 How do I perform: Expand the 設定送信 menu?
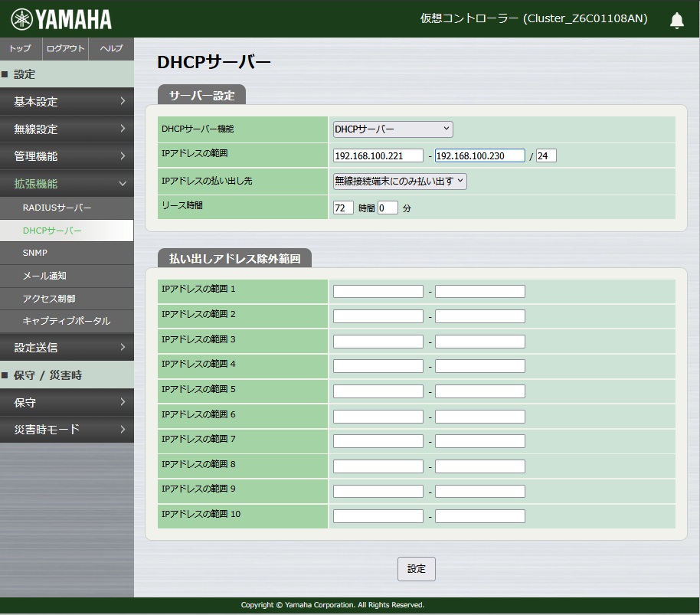pos(67,347)
